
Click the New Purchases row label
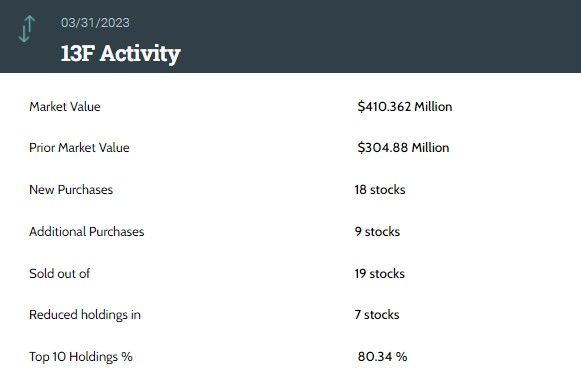71,189
